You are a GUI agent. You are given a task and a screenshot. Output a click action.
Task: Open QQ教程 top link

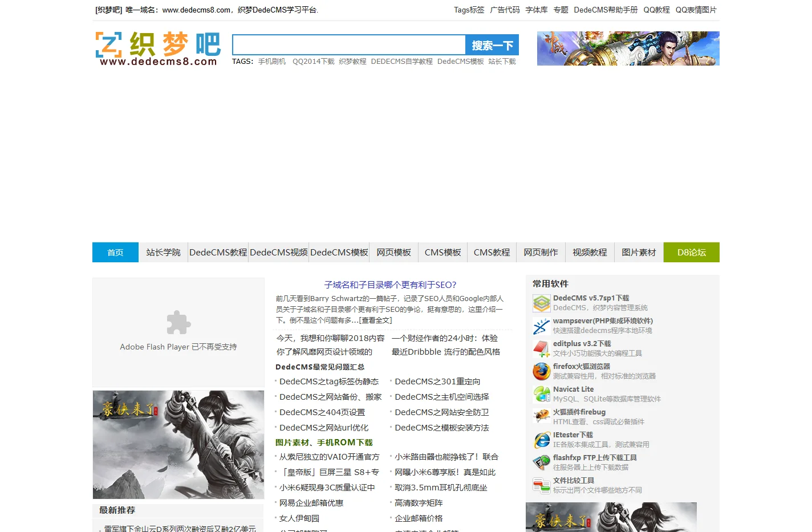tap(656, 10)
